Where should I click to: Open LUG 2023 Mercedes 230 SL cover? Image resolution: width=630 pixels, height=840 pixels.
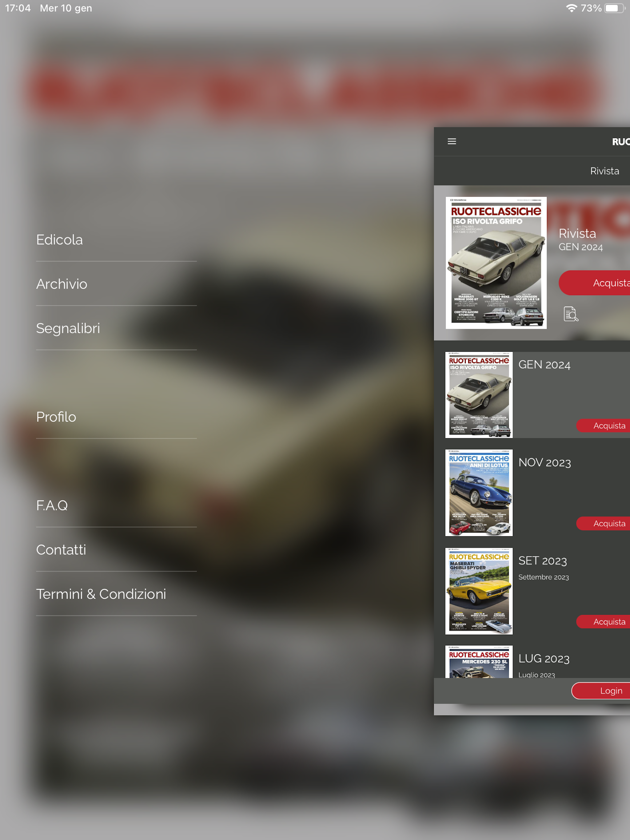[x=479, y=662]
